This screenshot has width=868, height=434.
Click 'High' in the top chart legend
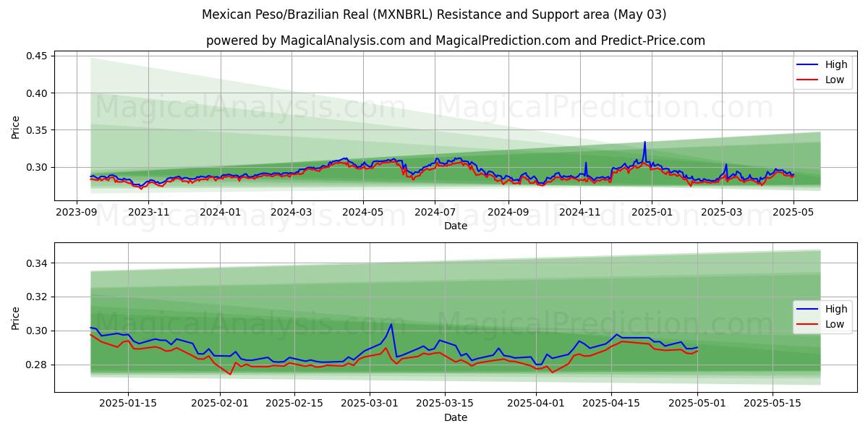pos(836,64)
